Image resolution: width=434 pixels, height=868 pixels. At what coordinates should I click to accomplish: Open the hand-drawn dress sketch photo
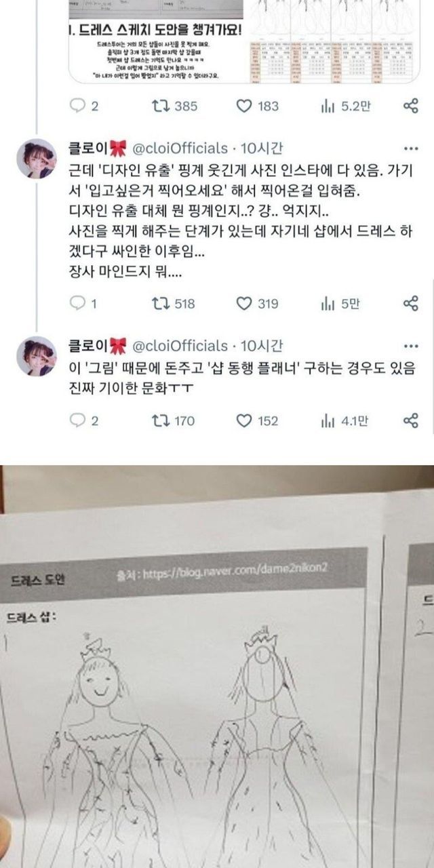click(x=217, y=667)
